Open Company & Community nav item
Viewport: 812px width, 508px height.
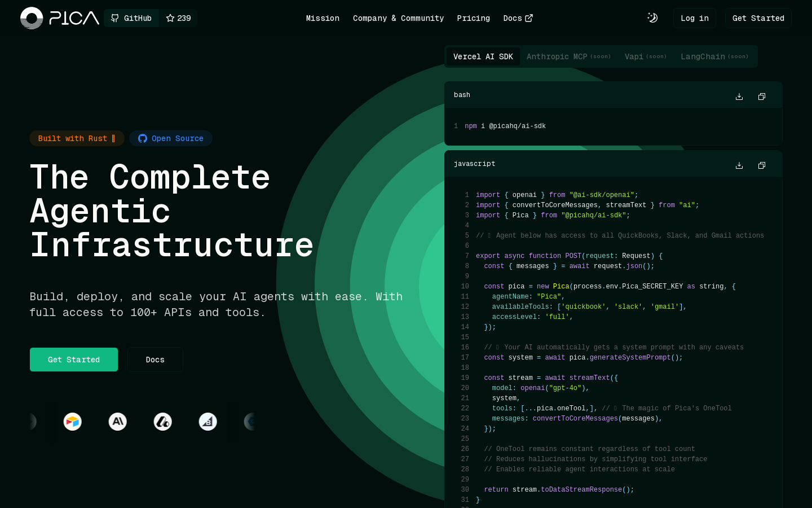click(x=398, y=18)
